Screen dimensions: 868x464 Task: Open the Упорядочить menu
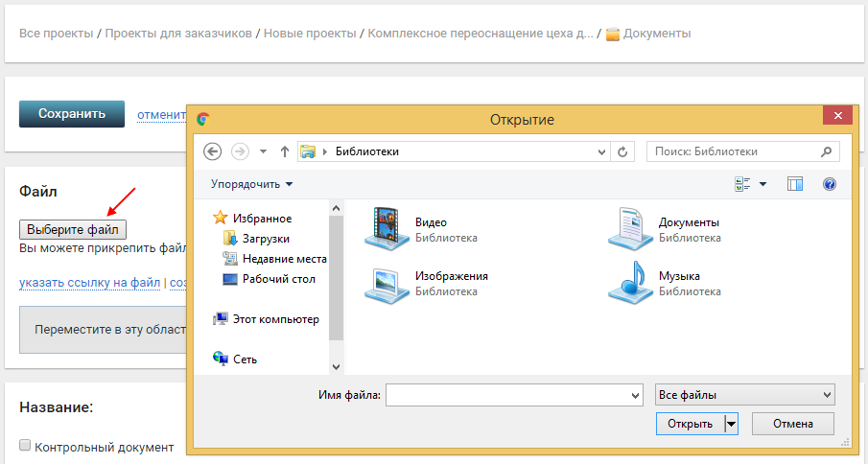click(x=251, y=184)
